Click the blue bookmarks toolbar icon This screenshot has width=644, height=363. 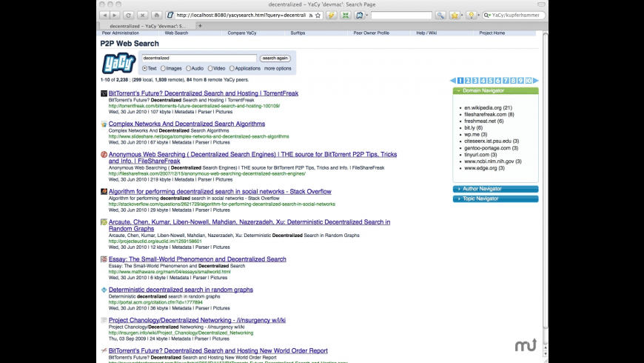pyautogui.click(x=359, y=16)
